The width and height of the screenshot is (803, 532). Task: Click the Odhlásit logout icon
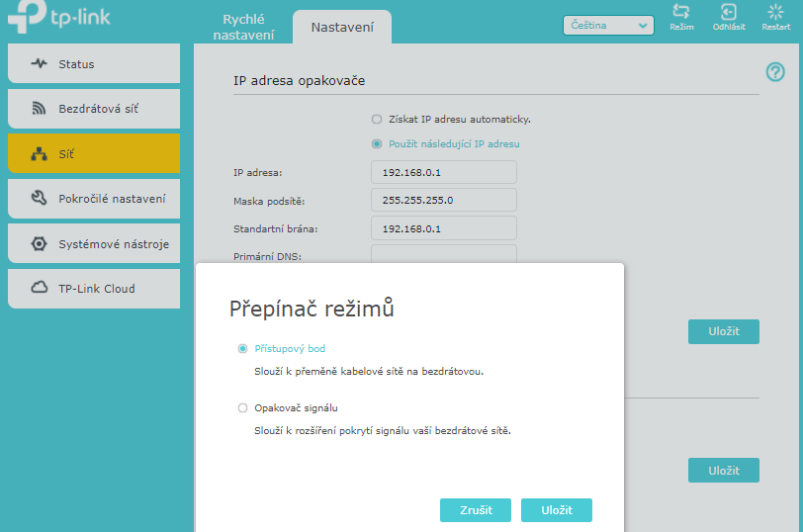tap(729, 13)
